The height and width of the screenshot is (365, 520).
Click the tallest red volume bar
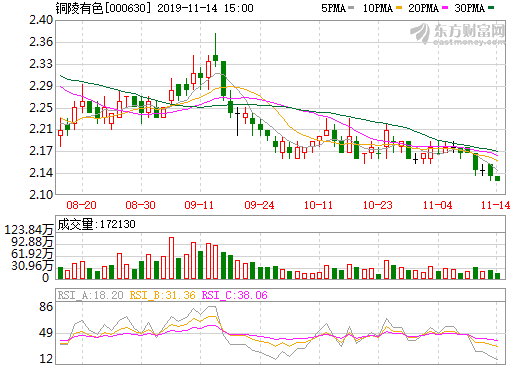[x=171, y=258]
